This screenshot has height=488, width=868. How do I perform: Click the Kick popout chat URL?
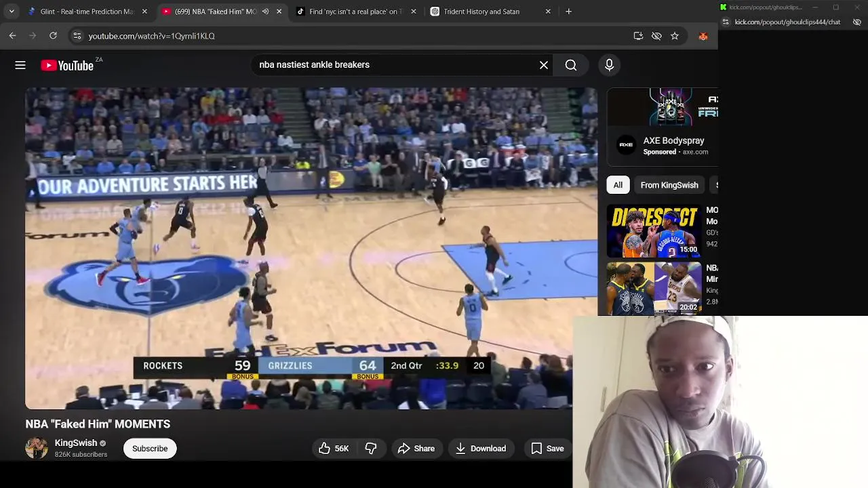(787, 22)
